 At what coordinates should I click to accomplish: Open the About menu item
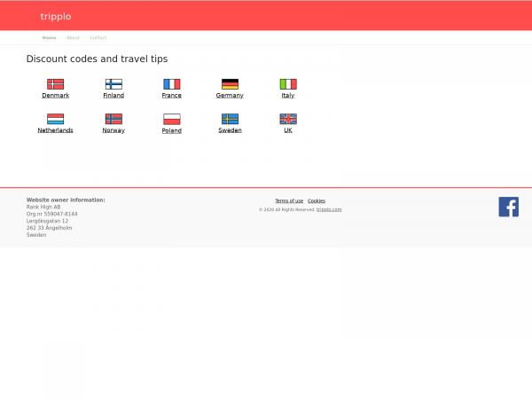[73, 38]
